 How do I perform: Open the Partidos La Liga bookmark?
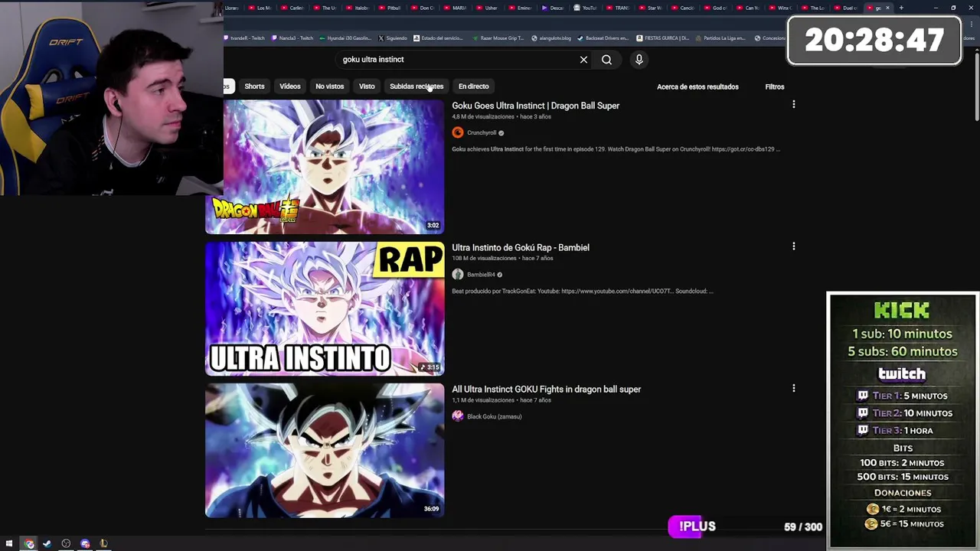click(720, 37)
